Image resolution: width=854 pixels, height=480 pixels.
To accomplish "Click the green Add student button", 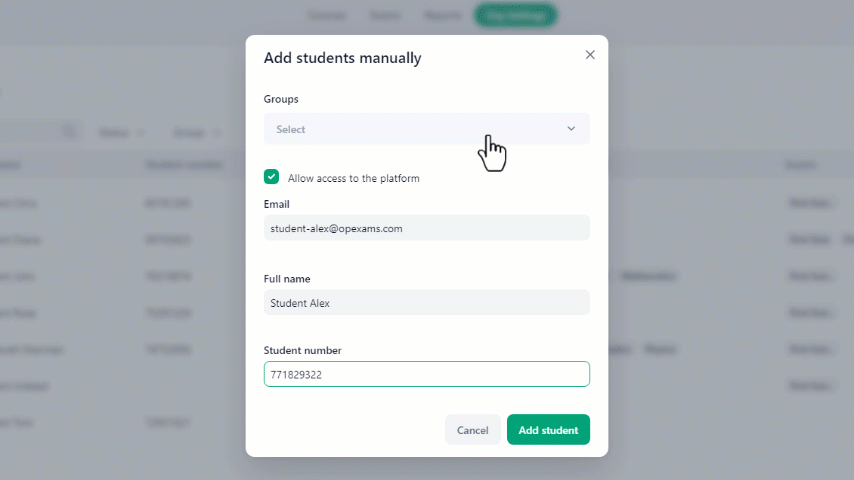I will (548, 430).
